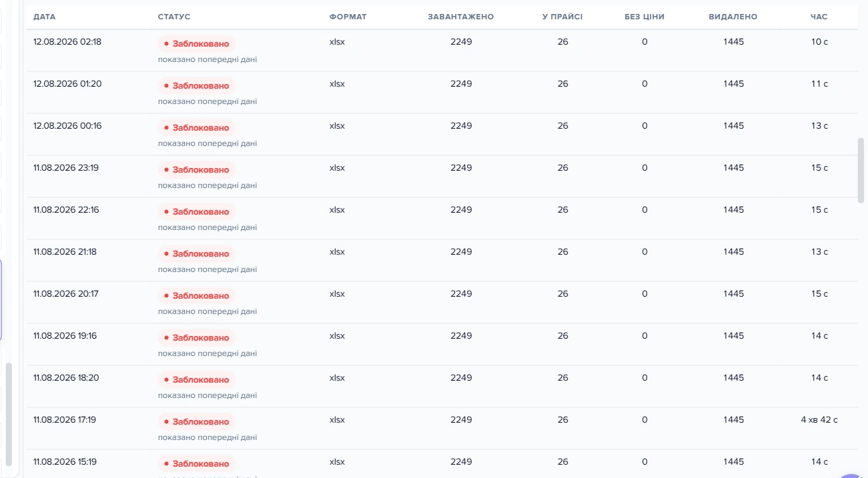This screenshot has height=478, width=868.
Task: Click the Заблоковано badge for 12.08.2026 02:18
Action: coord(197,44)
